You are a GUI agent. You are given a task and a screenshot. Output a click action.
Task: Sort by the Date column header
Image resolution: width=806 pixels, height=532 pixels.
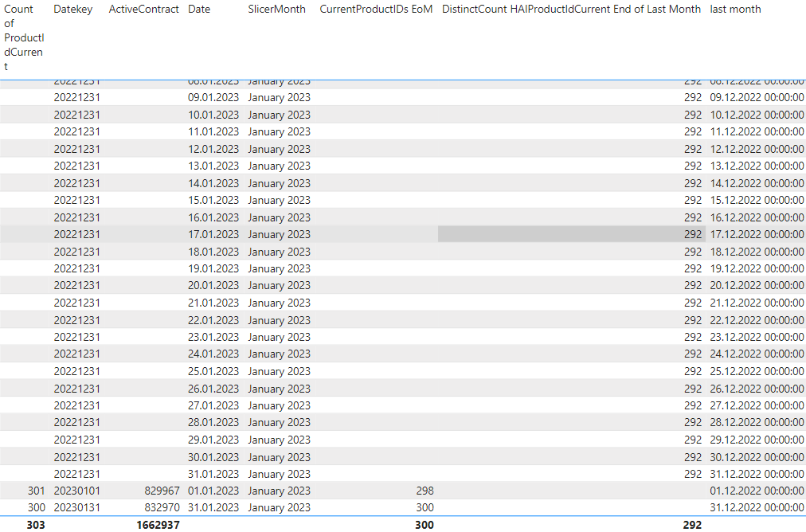point(199,10)
